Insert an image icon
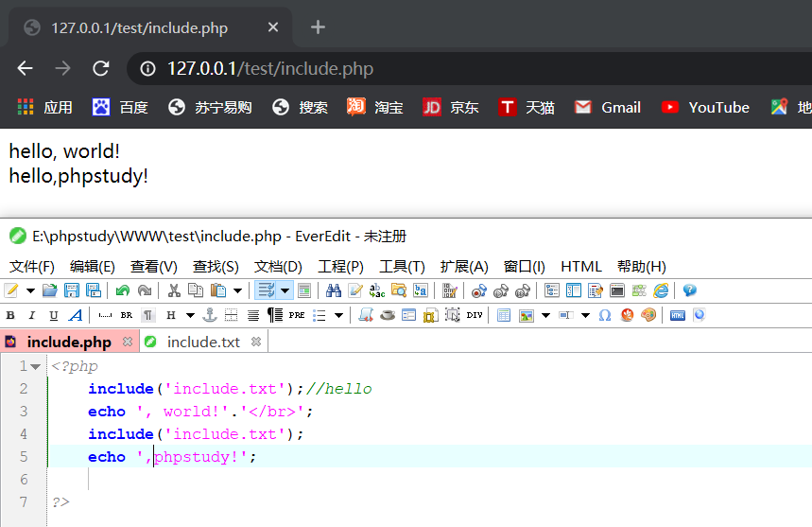The width and height of the screenshot is (812, 527). click(x=527, y=315)
